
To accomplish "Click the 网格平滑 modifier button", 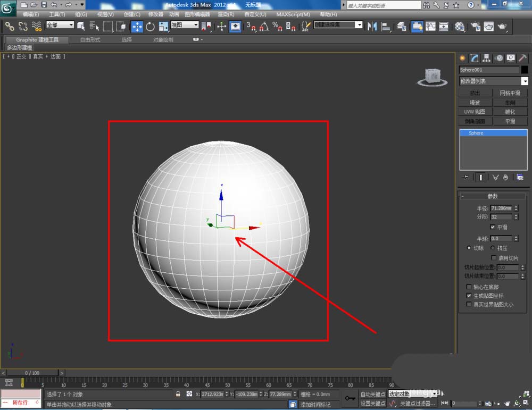I will pos(510,93).
